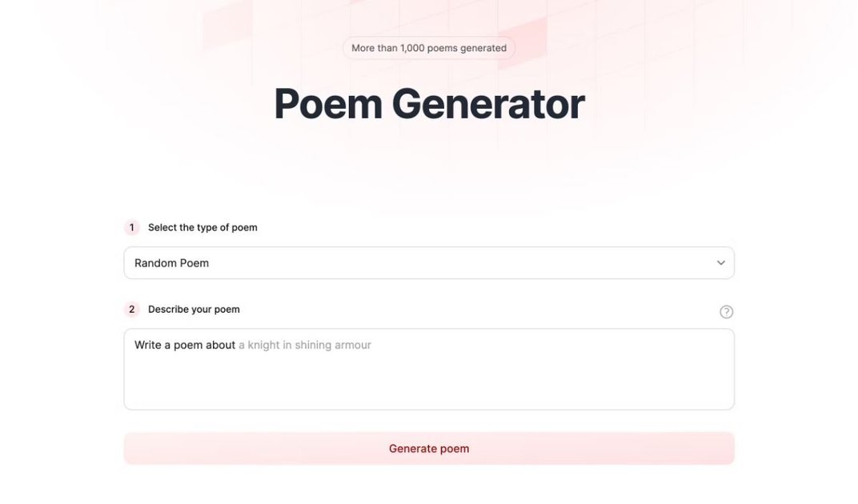
Task: Click the 'a knight in shining armour' placeholder text
Action: tap(305, 345)
